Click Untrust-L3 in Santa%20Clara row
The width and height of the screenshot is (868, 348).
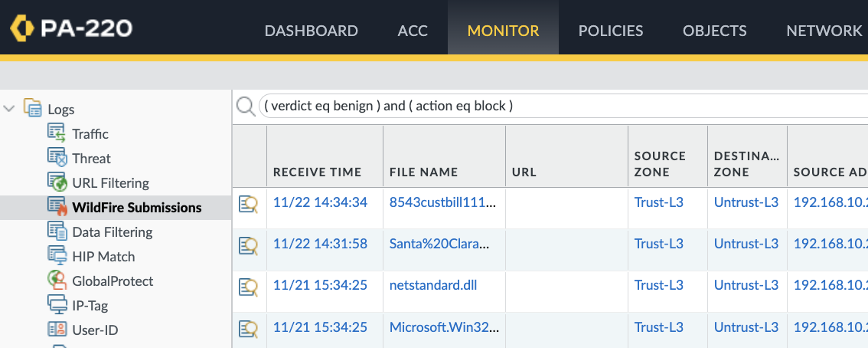[x=746, y=244]
